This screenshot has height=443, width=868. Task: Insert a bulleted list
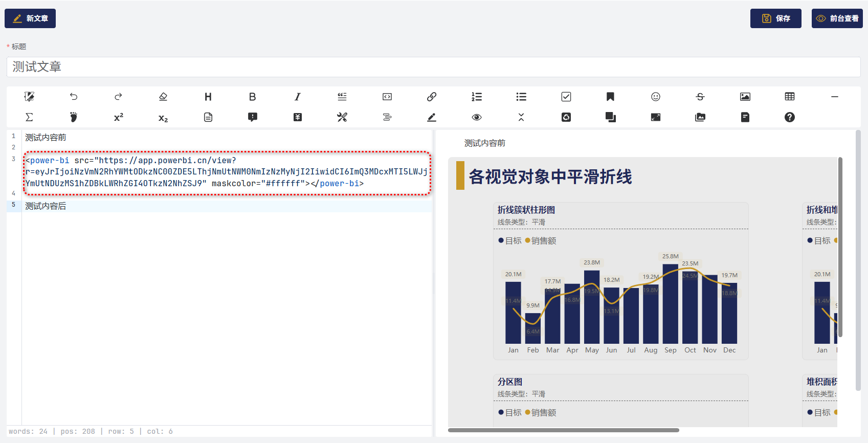tap(521, 97)
